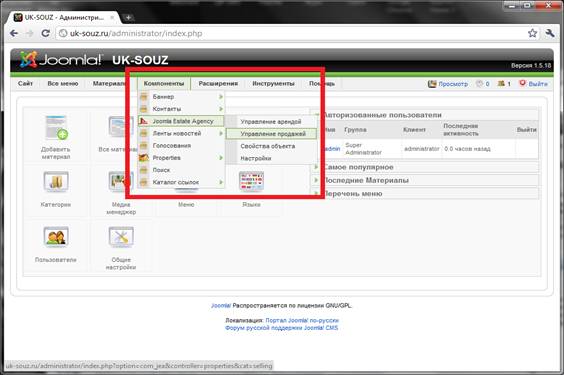Choose Настройки submenu item
This screenshot has height=375, width=564.
tap(272, 158)
